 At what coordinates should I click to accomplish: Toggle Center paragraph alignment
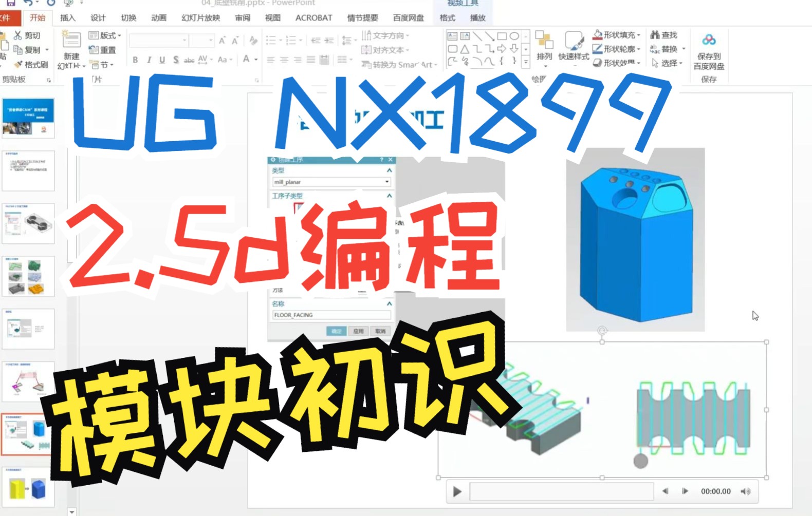pos(284,60)
